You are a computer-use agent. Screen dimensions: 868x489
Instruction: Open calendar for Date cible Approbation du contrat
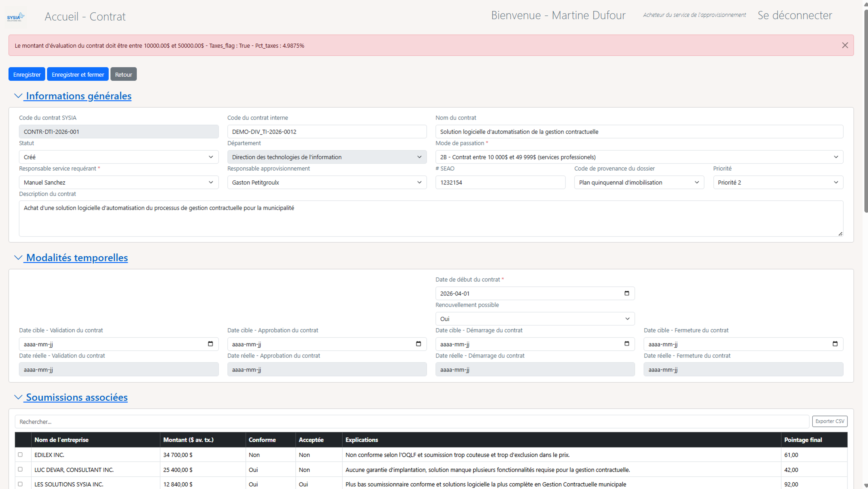[418, 344]
